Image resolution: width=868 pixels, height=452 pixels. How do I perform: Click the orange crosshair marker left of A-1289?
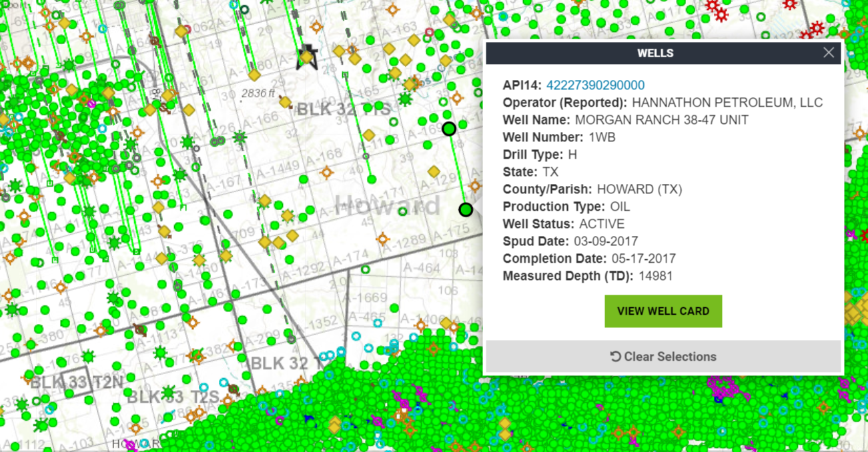click(382, 239)
